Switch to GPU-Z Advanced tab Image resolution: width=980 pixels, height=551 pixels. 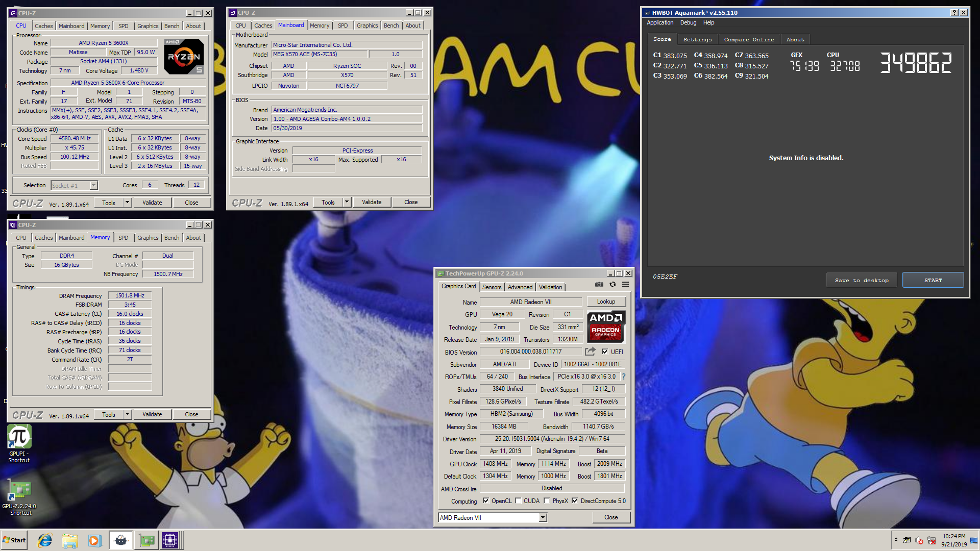[520, 287]
